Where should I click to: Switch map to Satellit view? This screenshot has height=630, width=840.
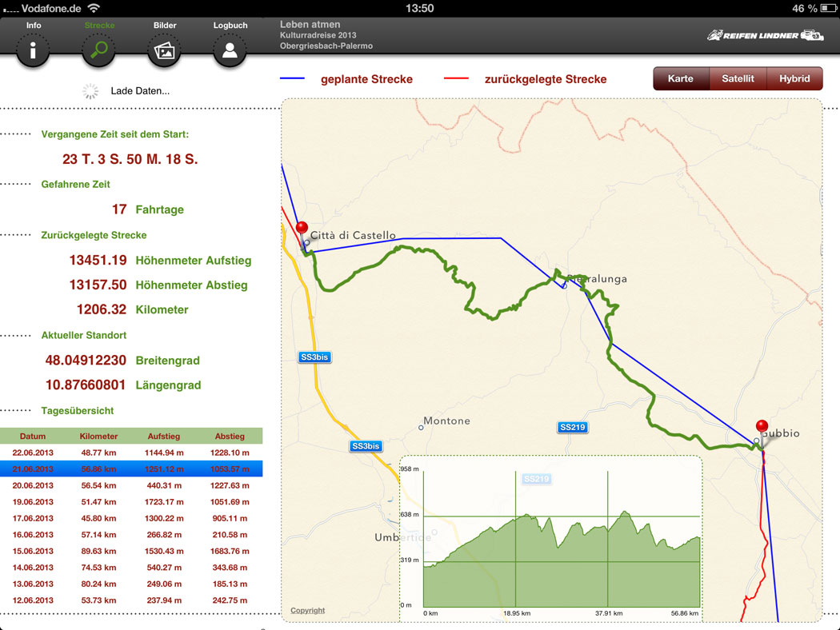738,78
